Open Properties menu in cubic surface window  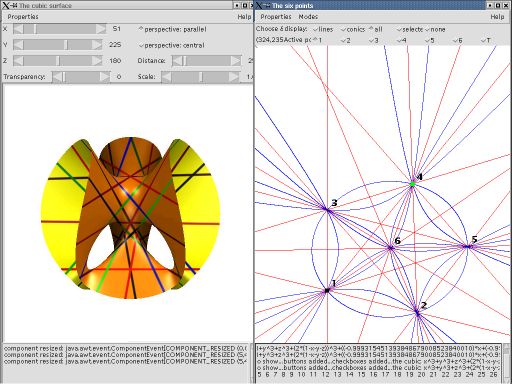click(23, 17)
